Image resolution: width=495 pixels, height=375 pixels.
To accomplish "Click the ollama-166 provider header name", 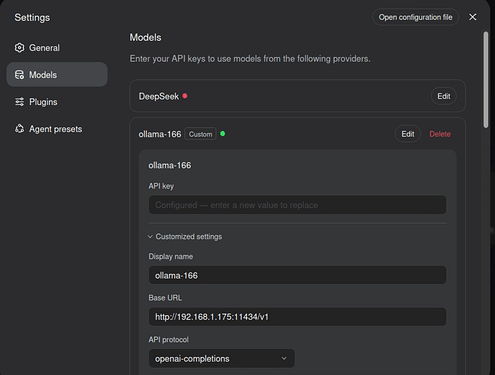I will click(x=160, y=134).
